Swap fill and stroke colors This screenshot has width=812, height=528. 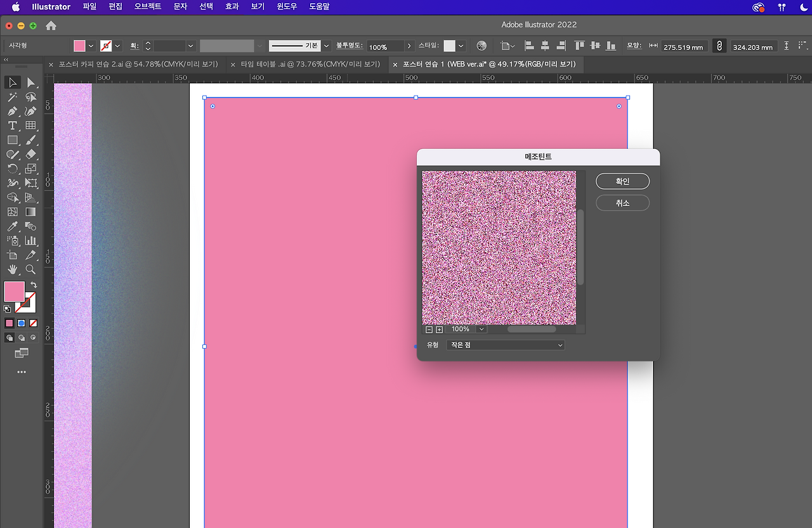pyautogui.click(x=34, y=285)
